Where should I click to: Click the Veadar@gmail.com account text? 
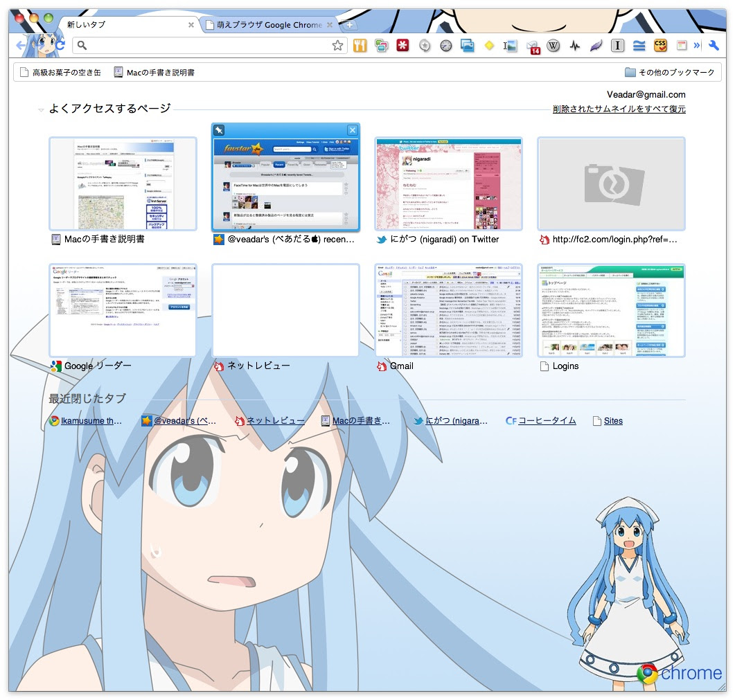[646, 95]
